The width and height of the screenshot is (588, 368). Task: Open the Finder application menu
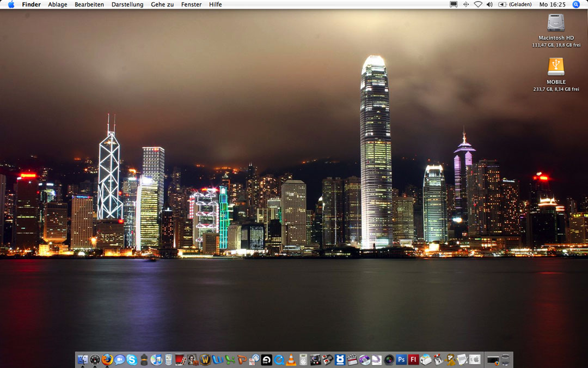32,4
